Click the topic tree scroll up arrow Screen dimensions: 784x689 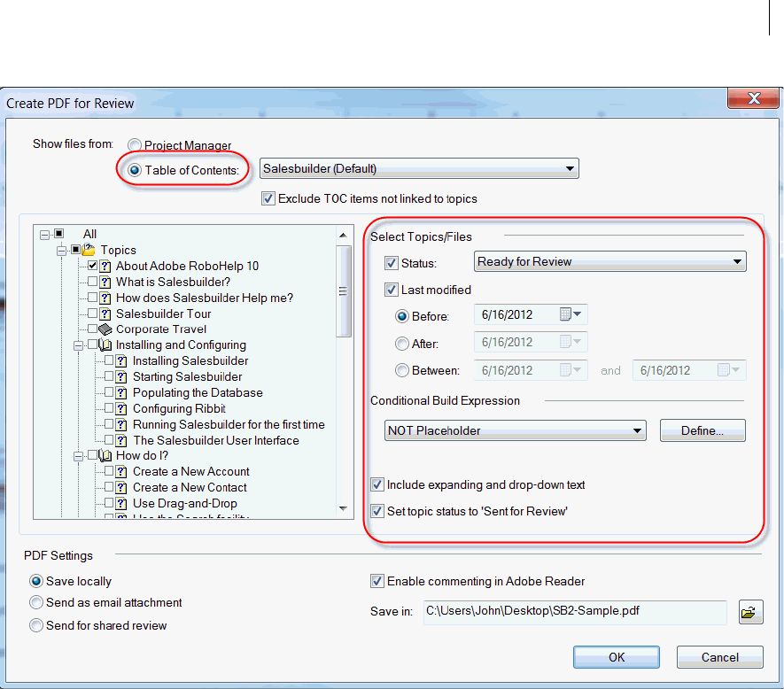tap(343, 235)
